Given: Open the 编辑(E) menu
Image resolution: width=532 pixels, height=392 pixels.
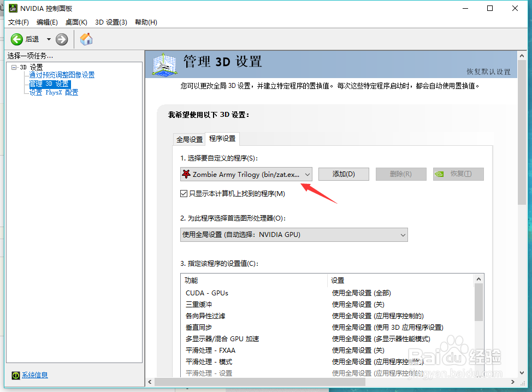Looking at the screenshot, I should coord(47,22).
